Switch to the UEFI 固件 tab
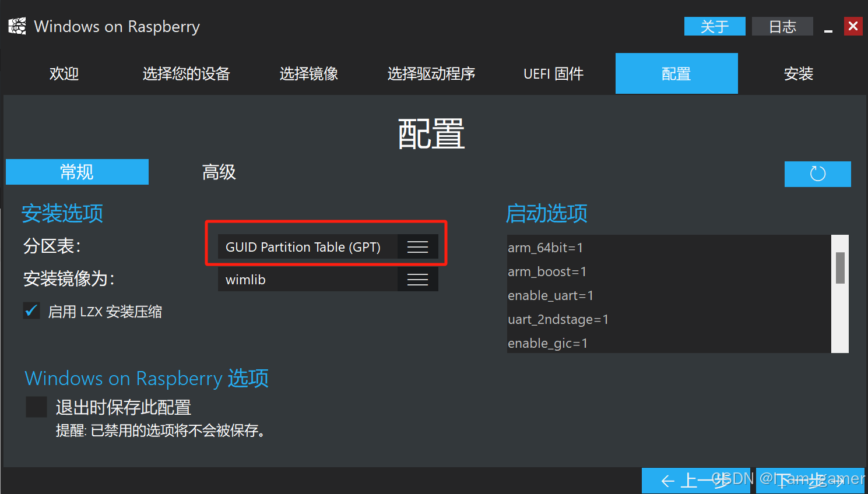This screenshot has height=494, width=868. click(x=554, y=74)
